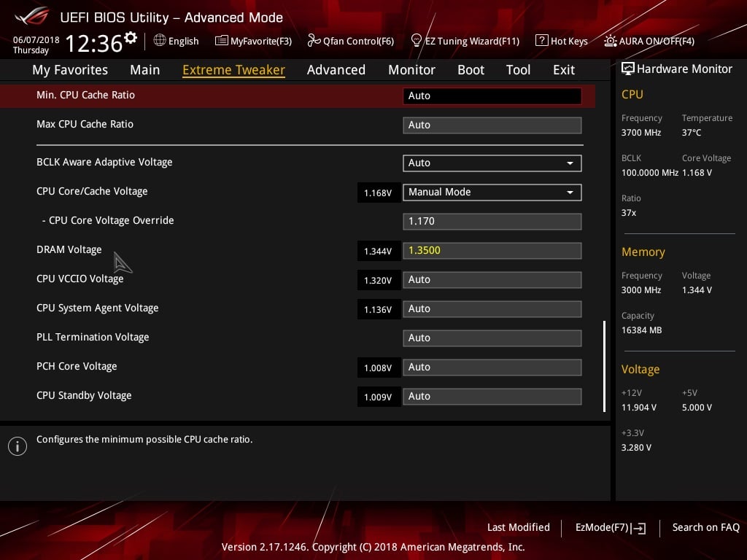Launch EZ Tuning Wizard lightbulb icon
Image resolution: width=747 pixels, height=560 pixels.
[417, 41]
